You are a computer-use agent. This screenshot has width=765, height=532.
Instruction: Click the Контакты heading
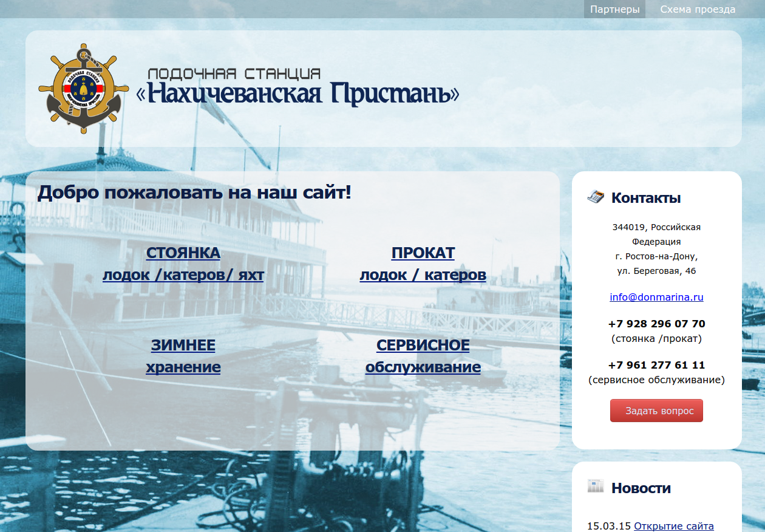pyautogui.click(x=645, y=198)
